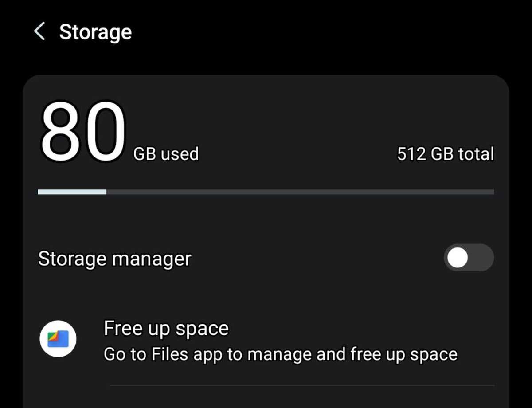This screenshot has width=532, height=408.
Task: Open the Files app icon
Action: [x=58, y=339]
